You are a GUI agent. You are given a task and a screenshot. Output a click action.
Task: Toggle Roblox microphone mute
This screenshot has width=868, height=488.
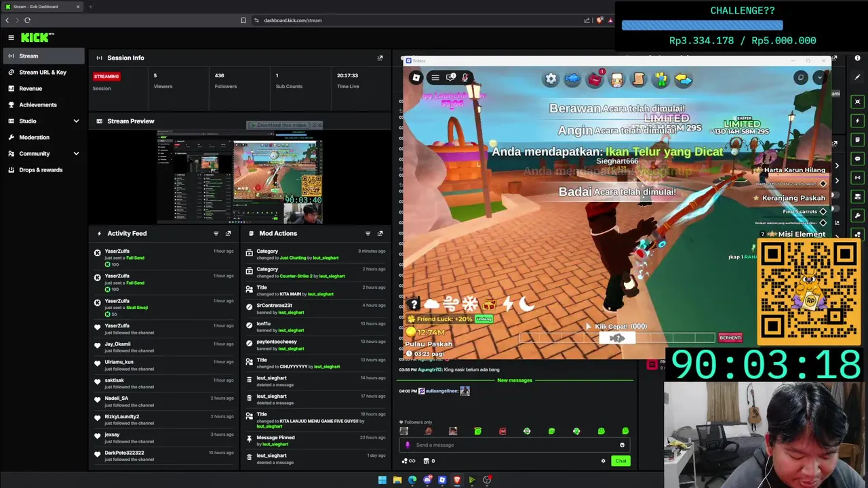click(465, 77)
